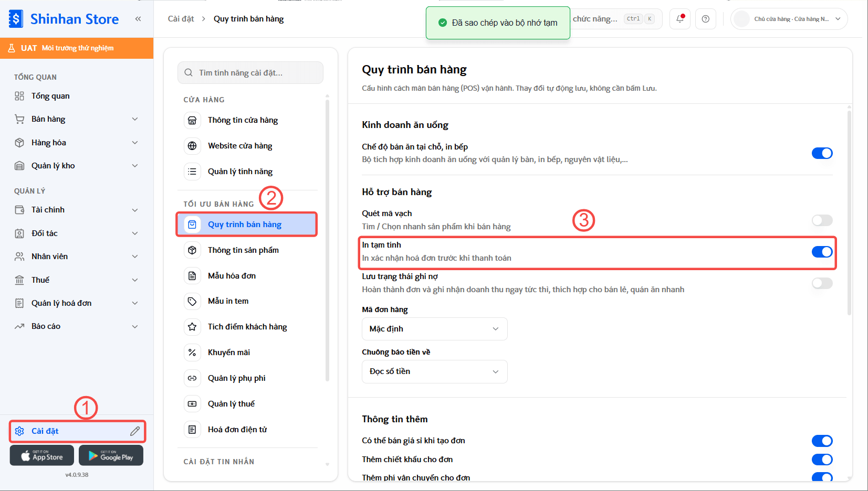
Task: Open the Chuông báo tiền về dropdown
Action: coord(435,371)
